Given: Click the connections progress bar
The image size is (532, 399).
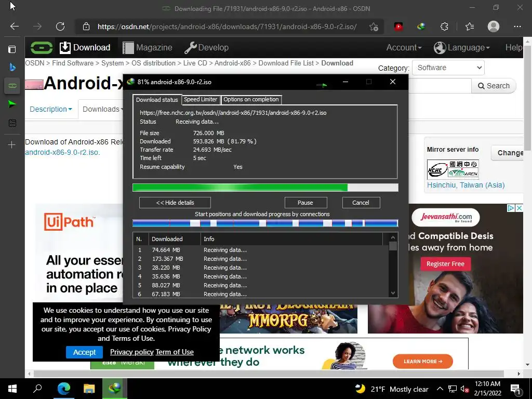Looking at the screenshot, I should pos(265,223).
